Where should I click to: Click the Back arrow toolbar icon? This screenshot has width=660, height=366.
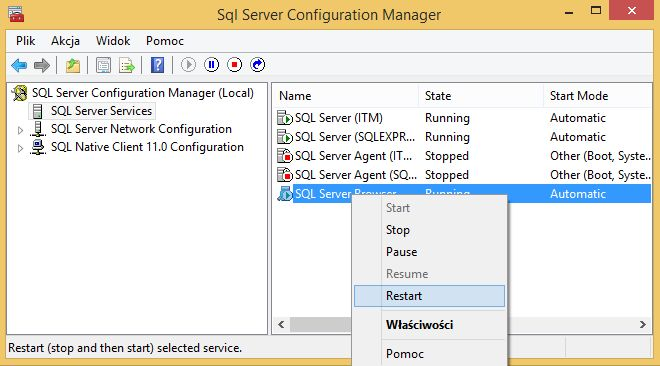(x=19, y=65)
